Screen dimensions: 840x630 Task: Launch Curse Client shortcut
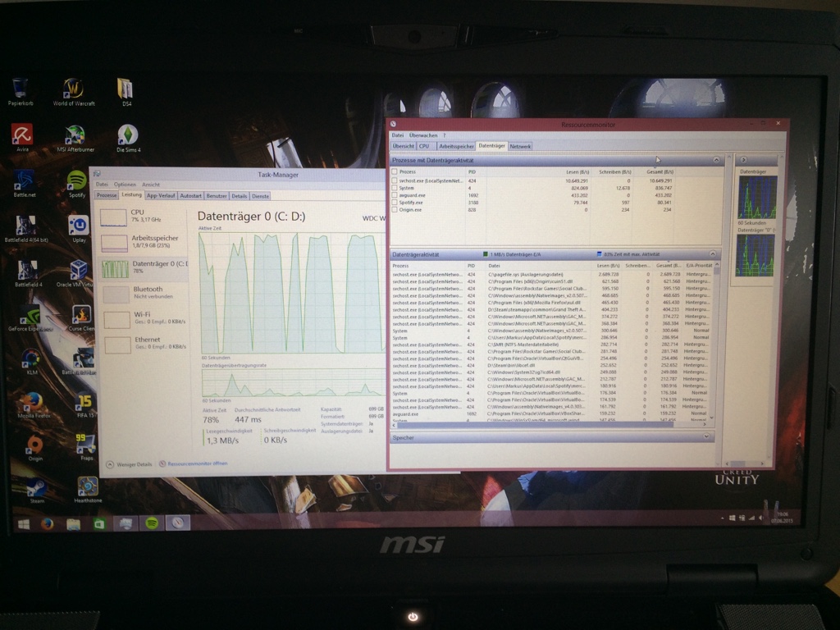(81, 318)
